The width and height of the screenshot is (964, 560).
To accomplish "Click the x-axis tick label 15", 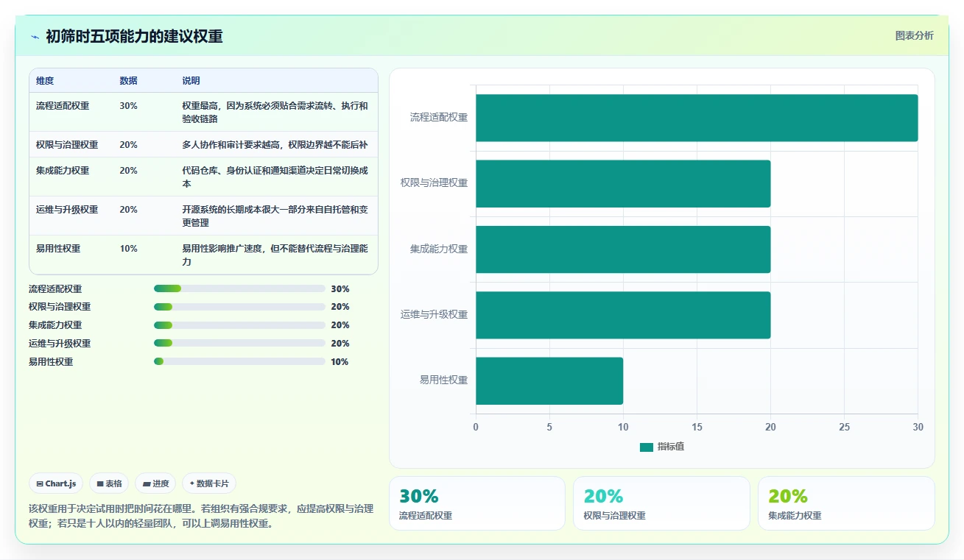I will [697, 427].
